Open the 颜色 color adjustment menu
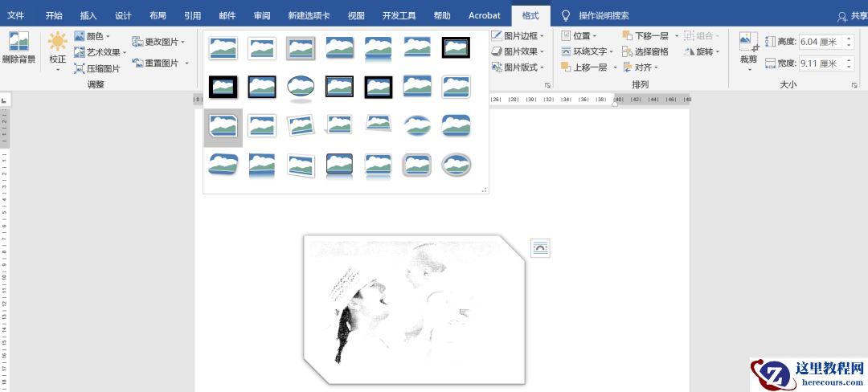 (x=92, y=36)
